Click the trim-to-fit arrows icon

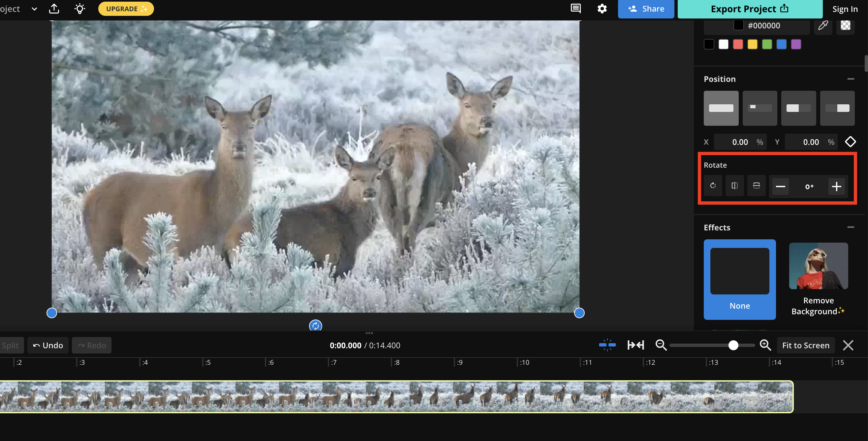[635, 345]
